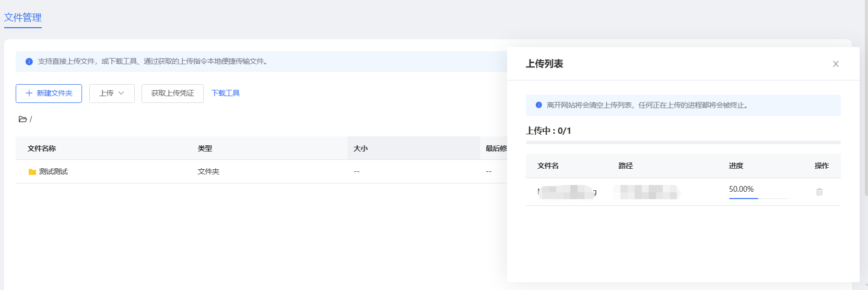Click the open-folder breadcrumb icon

[22, 119]
